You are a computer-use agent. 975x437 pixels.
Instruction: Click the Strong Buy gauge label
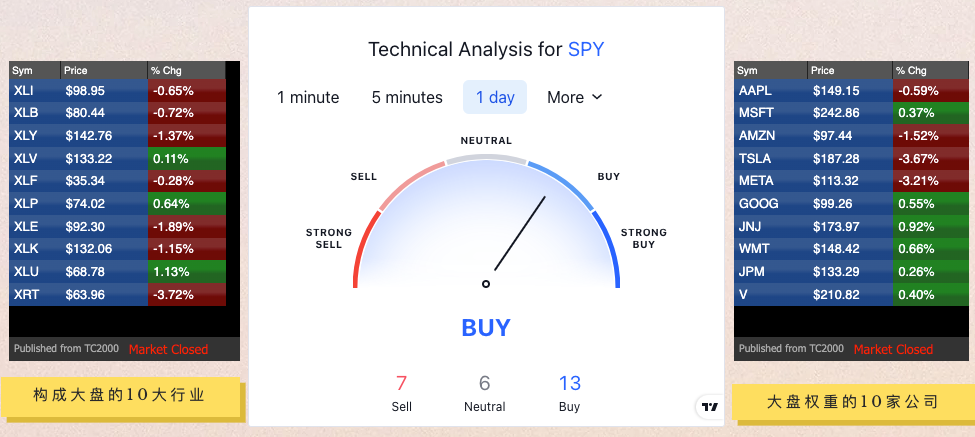click(644, 238)
